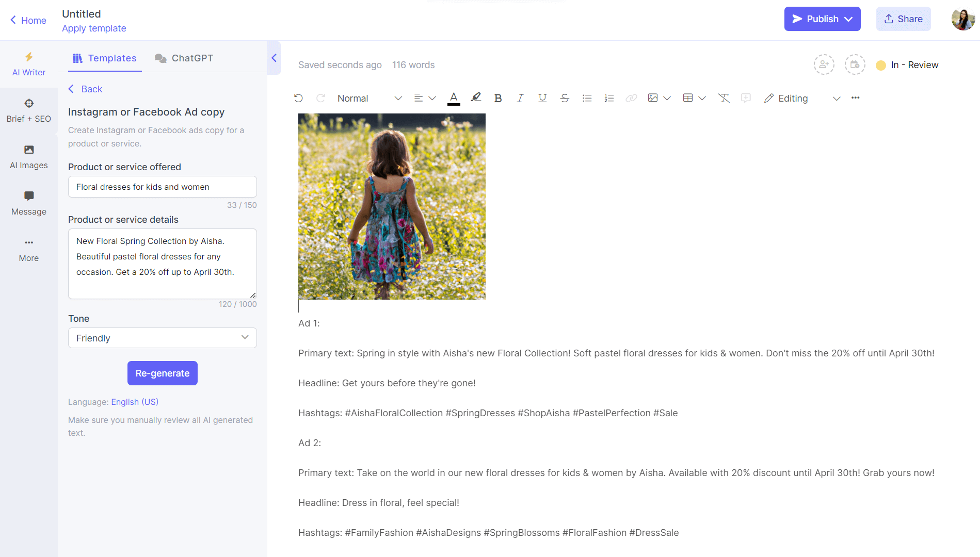
Task: Open the text alignment options
Action: pyautogui.click(x=425, y=98)
